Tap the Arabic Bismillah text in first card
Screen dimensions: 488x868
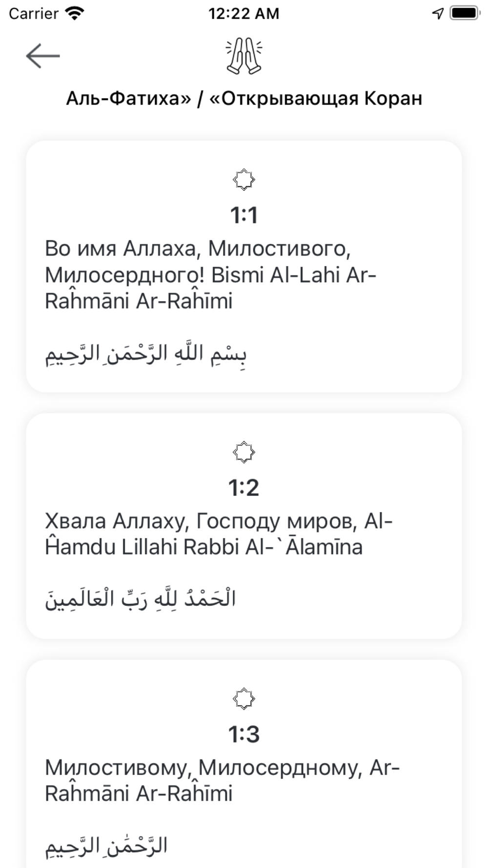[146, 353]
